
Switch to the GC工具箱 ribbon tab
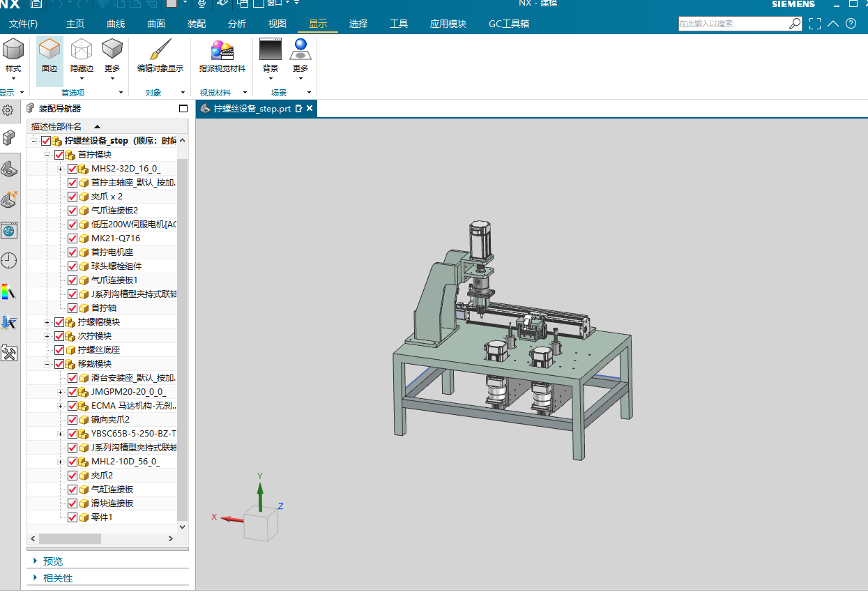pos(509,24)
